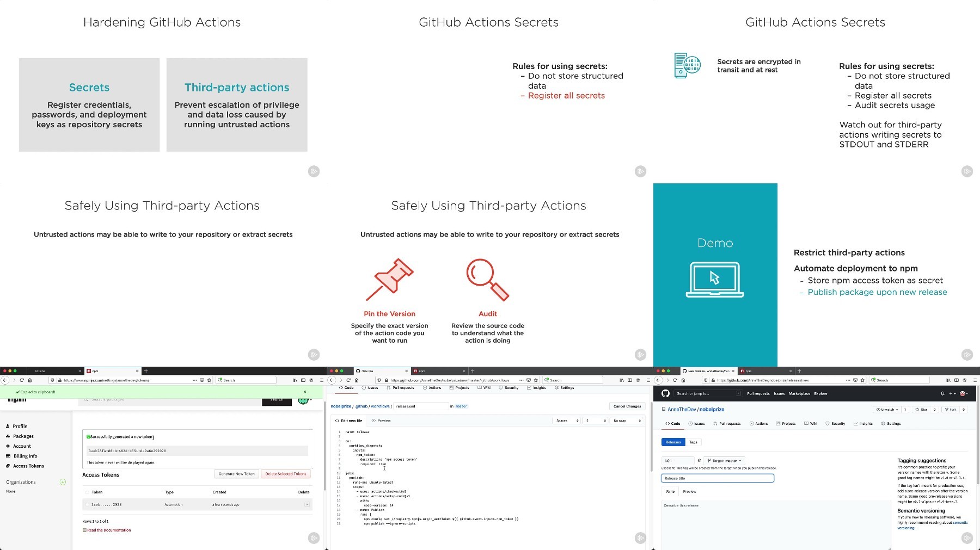Select Preview tab in new file editor
This screenshot has width=980, height=550.
tap(381, 421)
